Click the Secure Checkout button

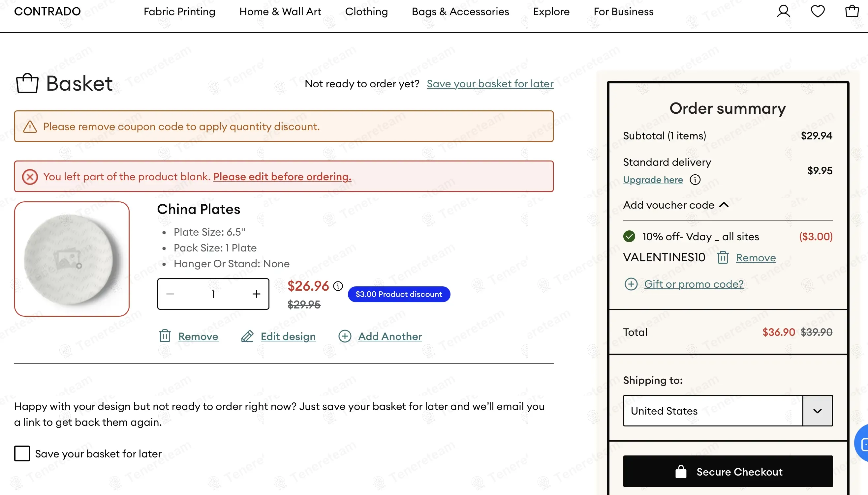point(728,472)
